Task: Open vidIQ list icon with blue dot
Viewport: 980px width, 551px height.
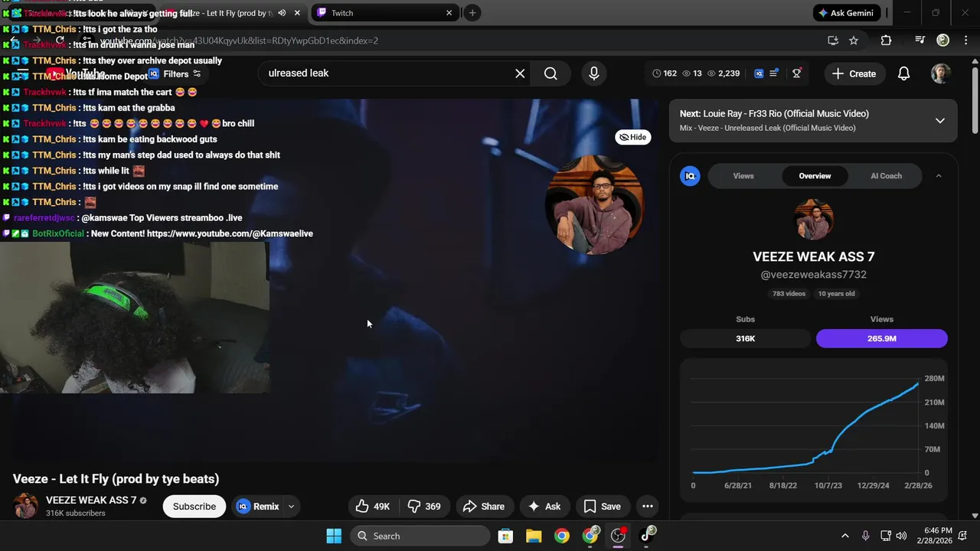Action: pos(774,73)
